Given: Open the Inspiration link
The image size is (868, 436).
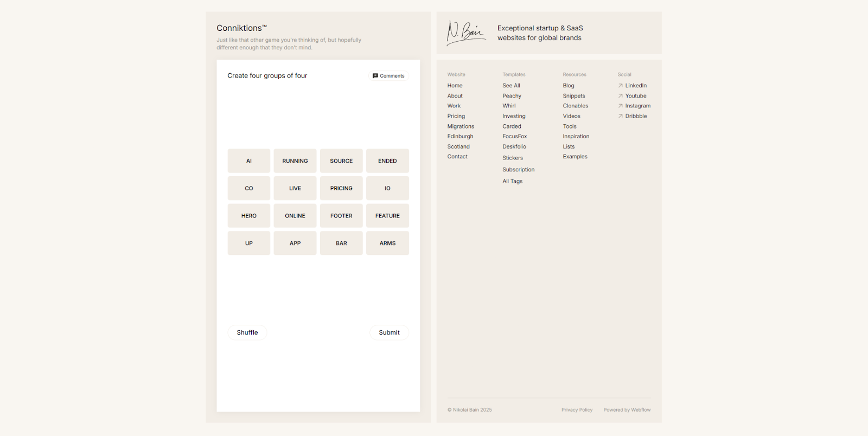Looking at the screenshot, I should pos(576,136).
